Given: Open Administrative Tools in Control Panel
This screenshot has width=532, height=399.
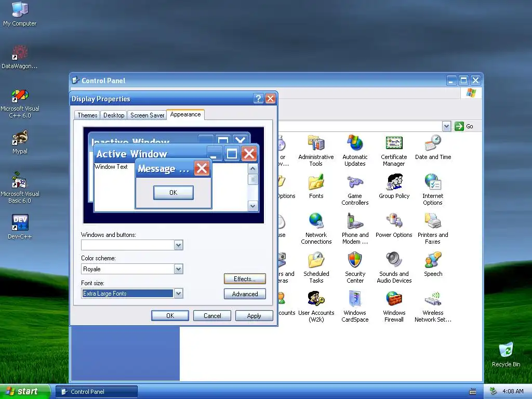Looking at the screenshot, I should point(316,150).
